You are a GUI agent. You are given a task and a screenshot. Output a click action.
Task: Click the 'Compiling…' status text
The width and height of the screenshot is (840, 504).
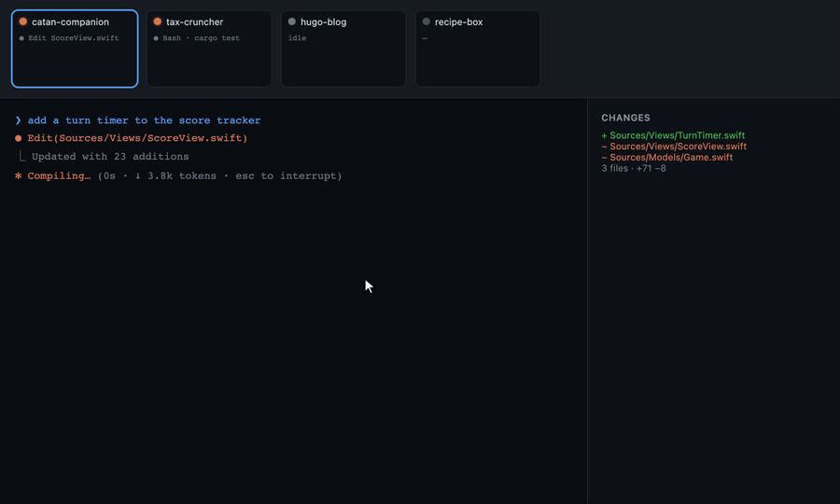(x=59, y=175)
